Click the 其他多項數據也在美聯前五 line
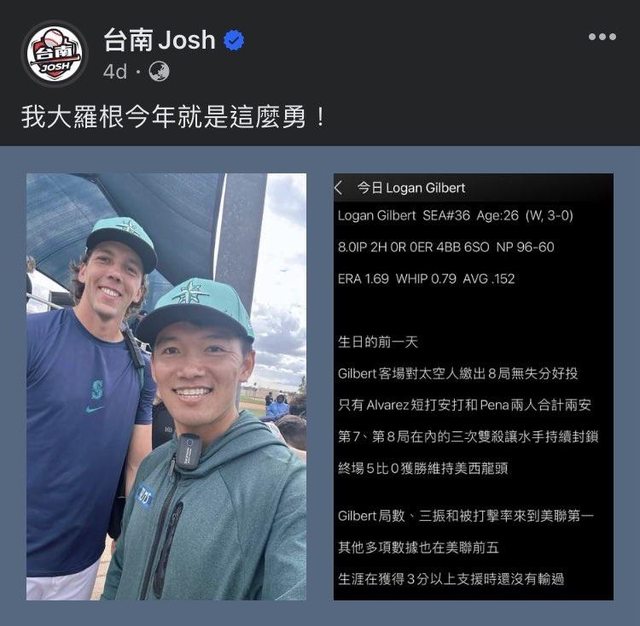This screenshot has height=626, width=640. coord(418,547)
